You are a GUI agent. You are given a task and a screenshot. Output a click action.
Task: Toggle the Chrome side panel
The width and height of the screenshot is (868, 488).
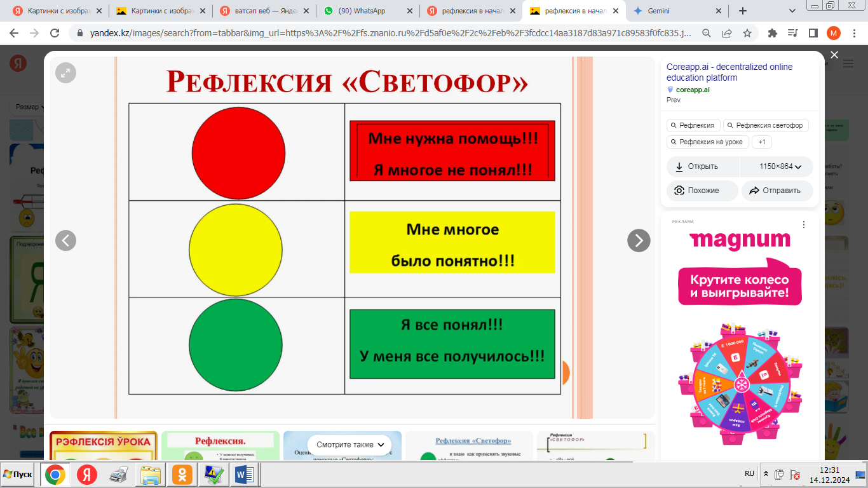813,33
